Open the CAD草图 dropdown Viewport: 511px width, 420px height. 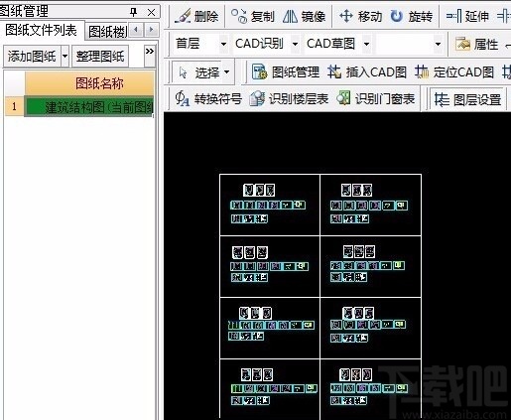(x=366, y=44)
